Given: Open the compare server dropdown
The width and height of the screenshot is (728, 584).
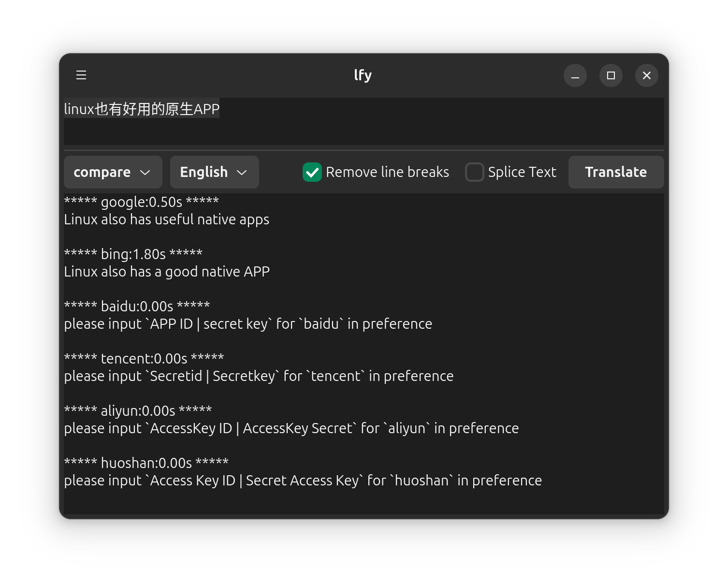Looking at the screenshot, I should (x=113, y=172).
